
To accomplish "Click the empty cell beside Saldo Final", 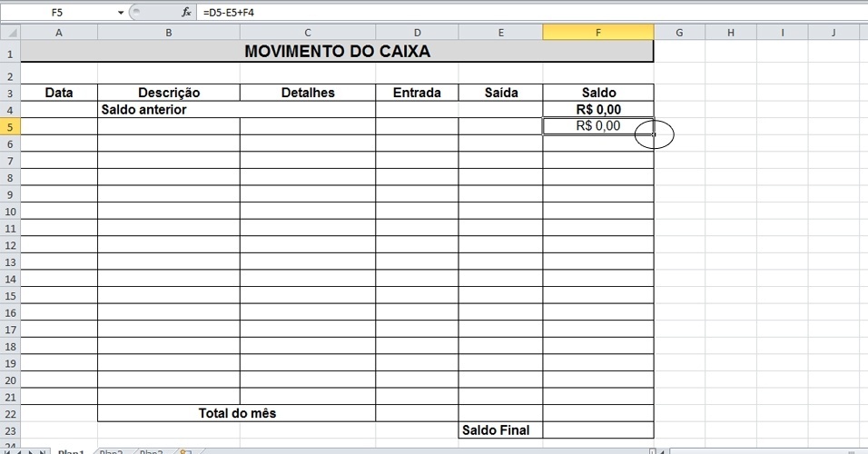I will 597,430.
